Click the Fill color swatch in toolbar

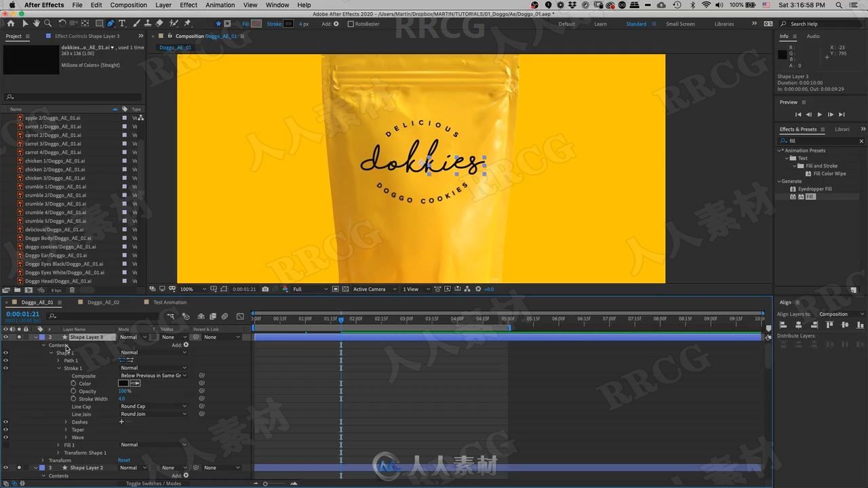pyautogui.click(x=256, y=24)
